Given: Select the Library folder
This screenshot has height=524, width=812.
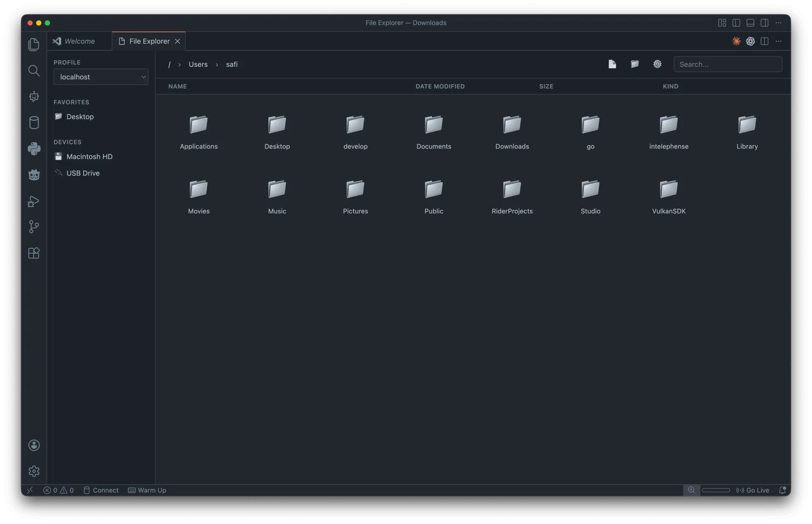Looking at the screenshot, I should click(747, 132).
